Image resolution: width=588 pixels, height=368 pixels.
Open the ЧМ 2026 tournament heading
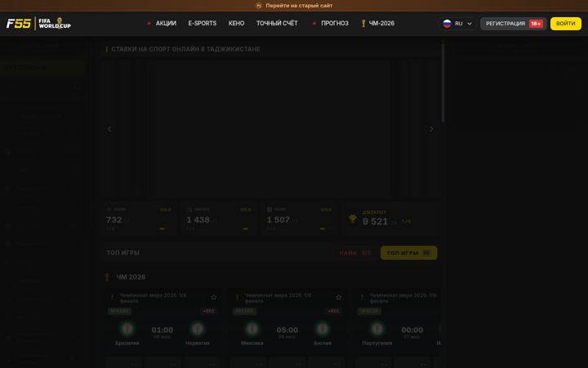pyautogui.click(x=131, y=277)
